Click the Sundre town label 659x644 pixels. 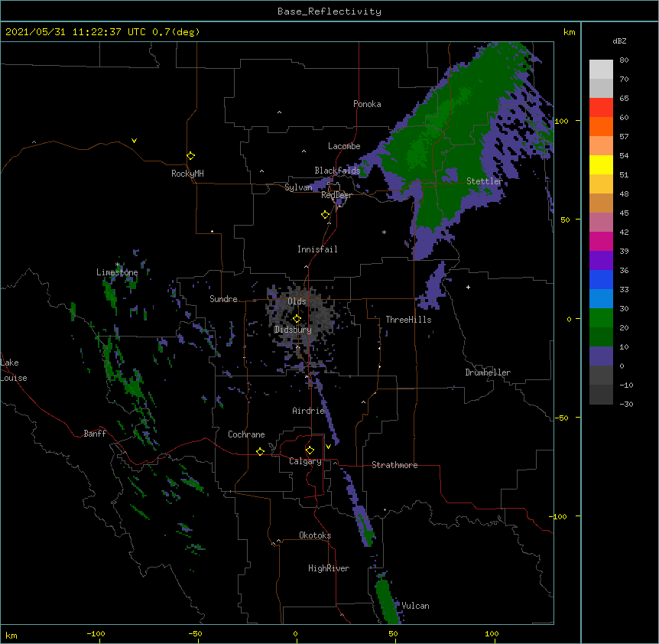click(223, 299)
